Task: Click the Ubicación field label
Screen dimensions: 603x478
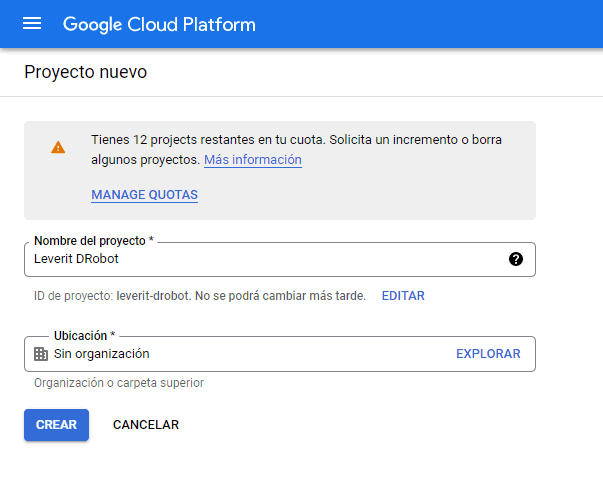Action: coord(84,336)
